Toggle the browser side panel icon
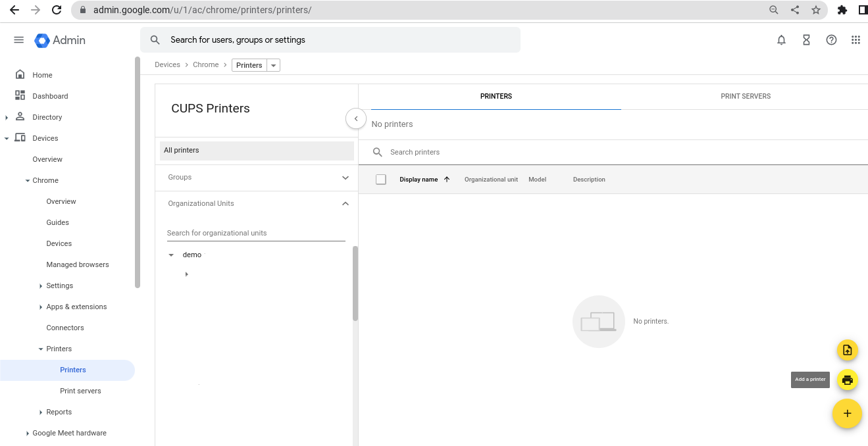 (863, 10)
